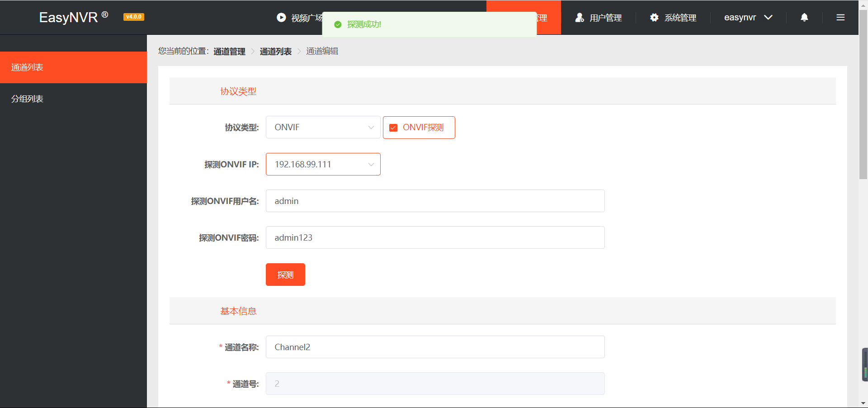
Task: Click the 探测ONVIF密码 input field
Action: (x=435, y=237)
